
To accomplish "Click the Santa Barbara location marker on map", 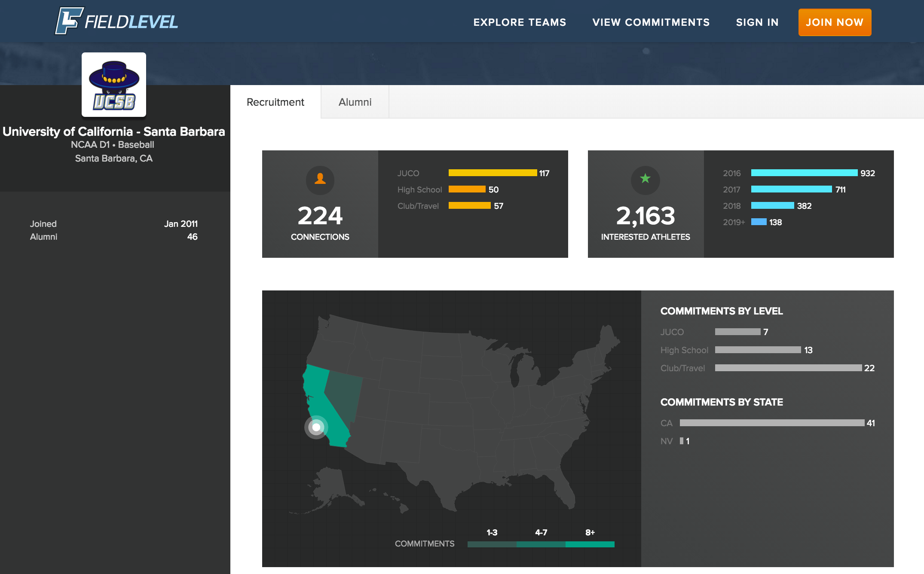I will pyautogui.click(x=316, y=427).
